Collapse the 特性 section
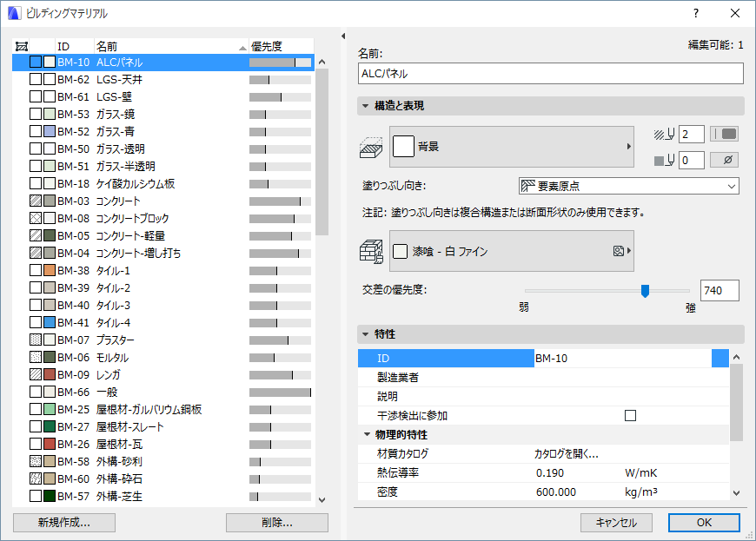756x541 pixels. pyautogui.click(x=366, y=334)
